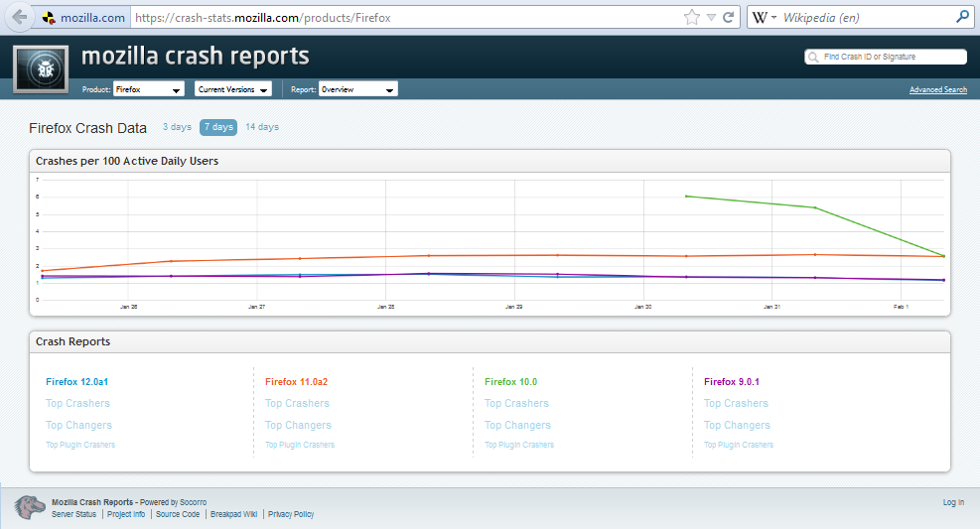980x529 pixels.
Task: Expand the Current Versions dropdown
Action: pyautogui.click(x=233, y=89)
